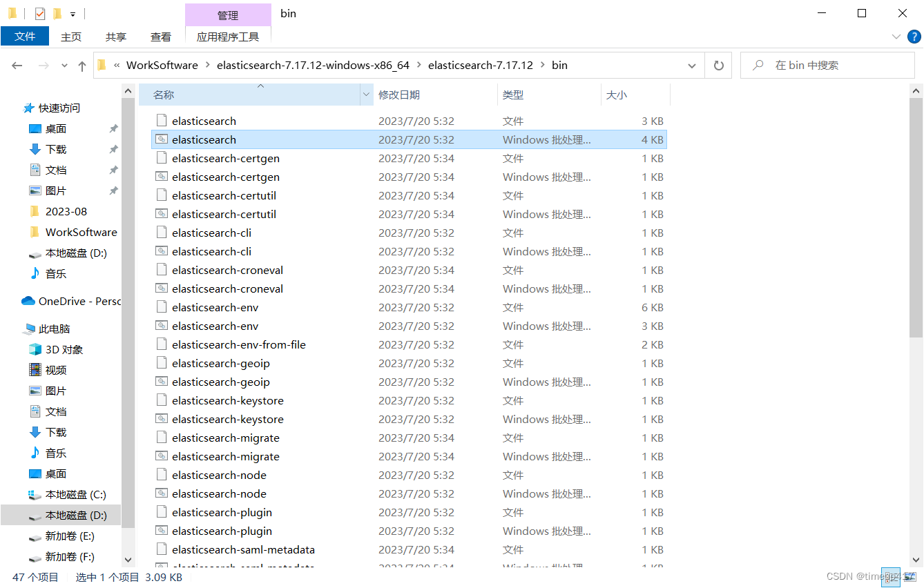Open the 应用程序工具 ribbon tab

tap(228, 37)
